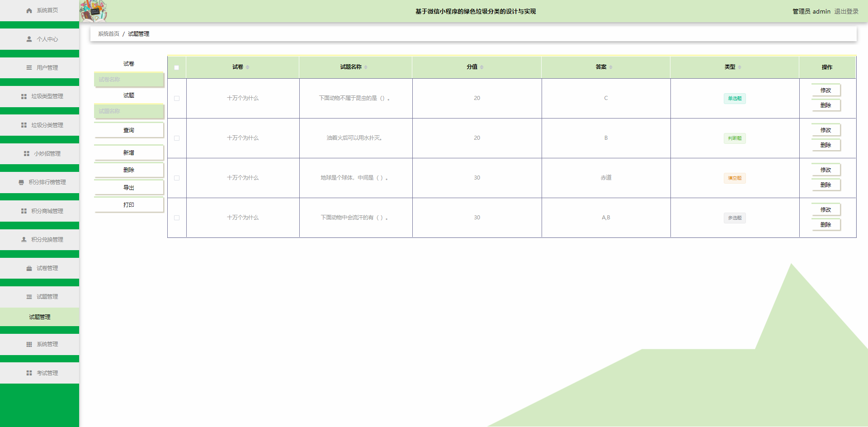Click the home icon beside 系统首页
This screenshot has height=427, width=868.
pos(29,10)
